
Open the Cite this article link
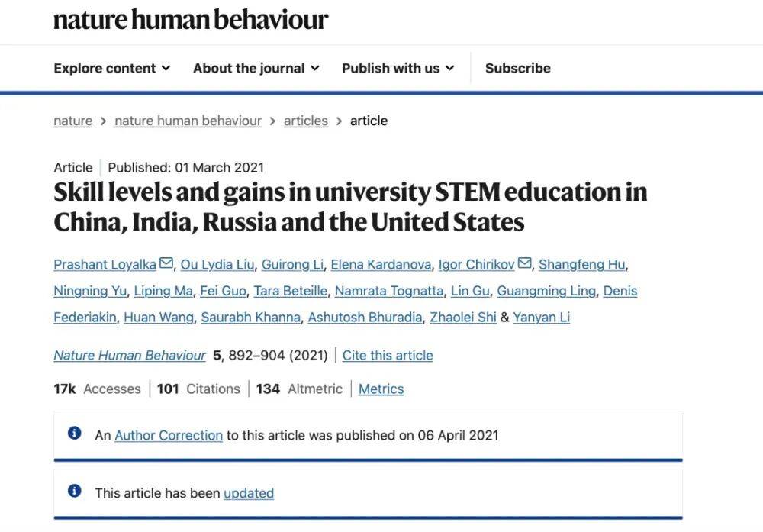pos(387,355)
